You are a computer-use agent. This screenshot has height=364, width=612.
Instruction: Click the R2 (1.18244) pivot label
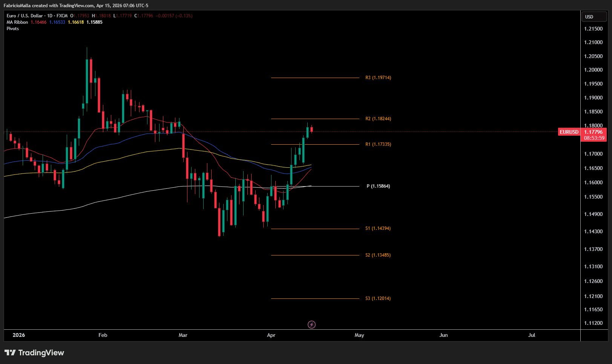(x=378, y=119)
